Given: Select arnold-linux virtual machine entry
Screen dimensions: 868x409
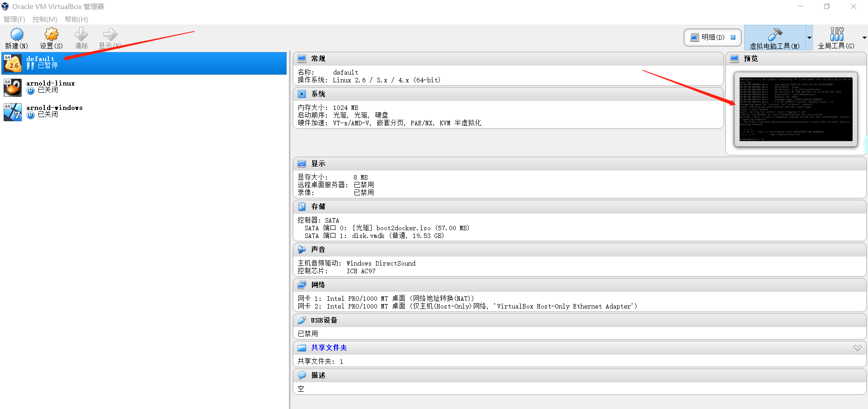Looking at the screenshot, I should (50, 87).
